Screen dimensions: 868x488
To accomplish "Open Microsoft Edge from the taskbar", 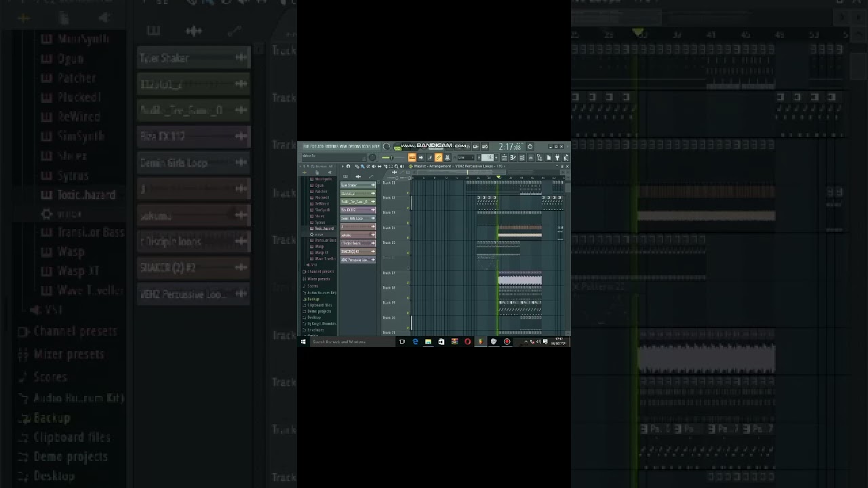I will (415, 342).
